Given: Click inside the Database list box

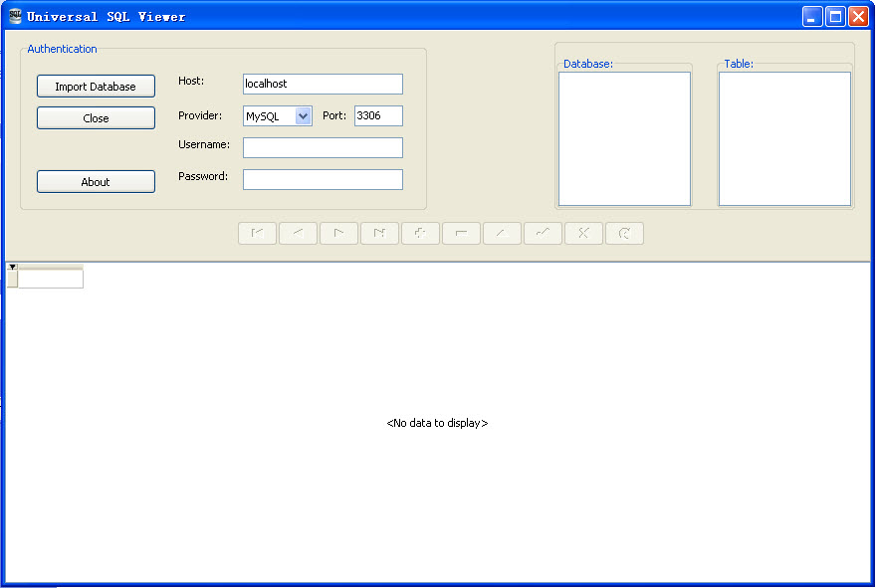Looking at the screenshot, I should coord(624,138).
